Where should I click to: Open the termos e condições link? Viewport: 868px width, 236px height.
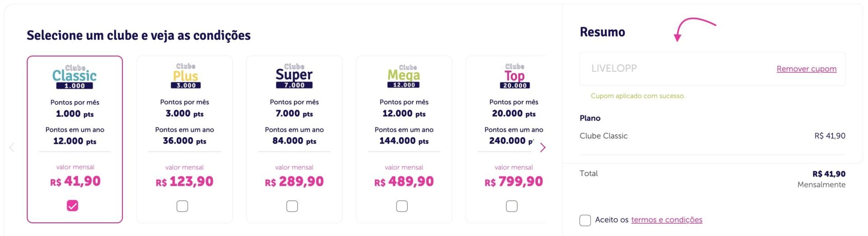(667, 220)
